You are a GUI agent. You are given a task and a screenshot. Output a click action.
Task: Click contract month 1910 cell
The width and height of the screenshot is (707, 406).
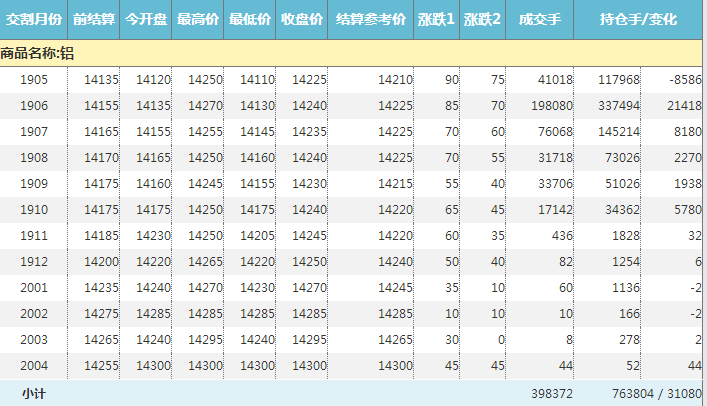(x=34, y=210)
